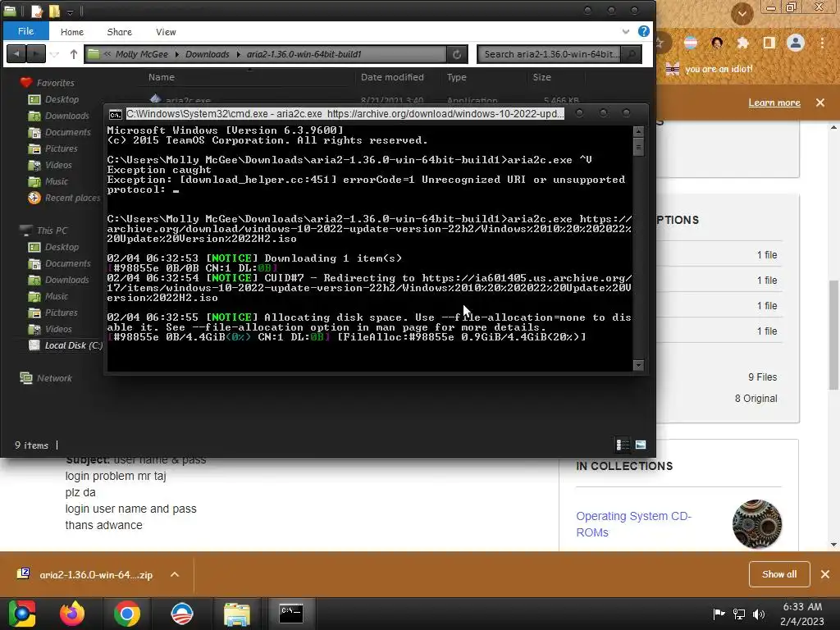Open the network tray icon
This screenshot has height=630, width=840.
pyautogui.click(x=739, y=614)
